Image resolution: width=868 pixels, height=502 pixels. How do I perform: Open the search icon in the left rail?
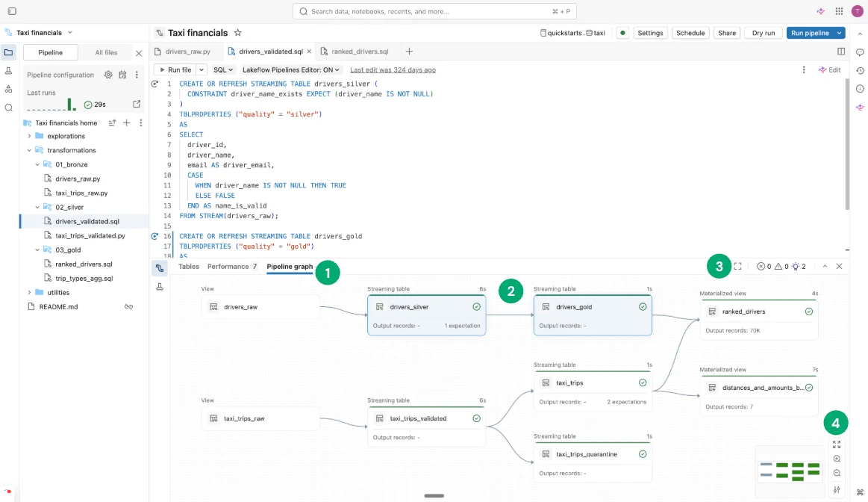pyautogui.click(x=9, y=108)
